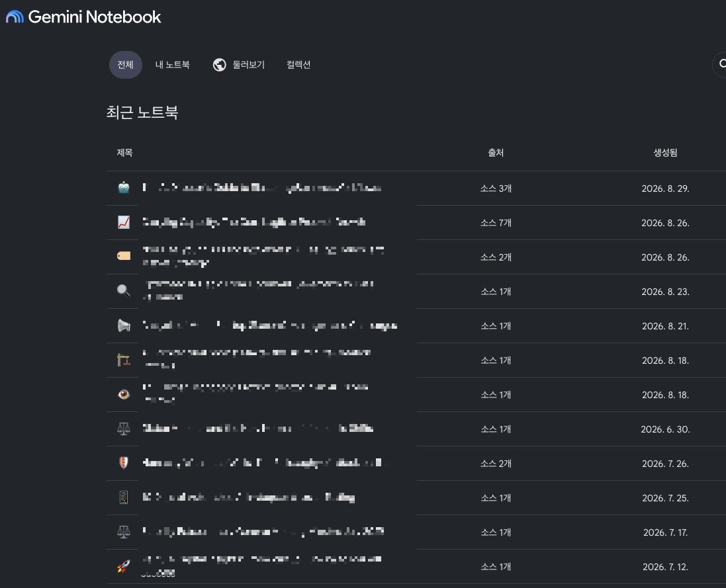Viewport: 726px width, 588px height.
Task: Sort by the 생성됨 column header
Action: coord(665,153)
